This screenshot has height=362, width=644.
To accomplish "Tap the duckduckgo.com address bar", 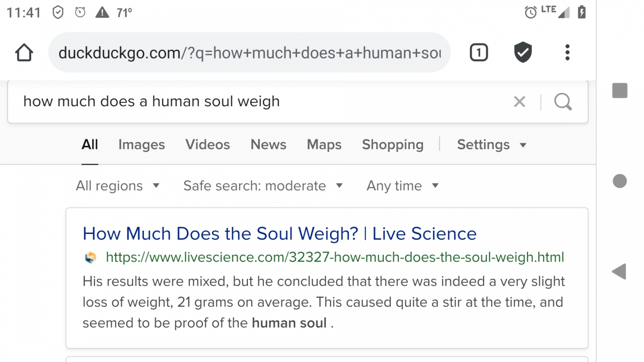I will pos(250,53).
